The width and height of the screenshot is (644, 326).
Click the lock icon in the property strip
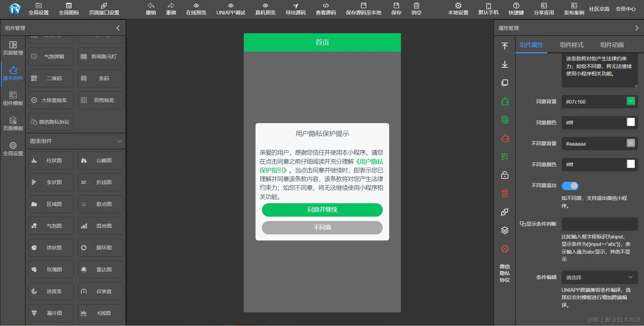(505, 175)
